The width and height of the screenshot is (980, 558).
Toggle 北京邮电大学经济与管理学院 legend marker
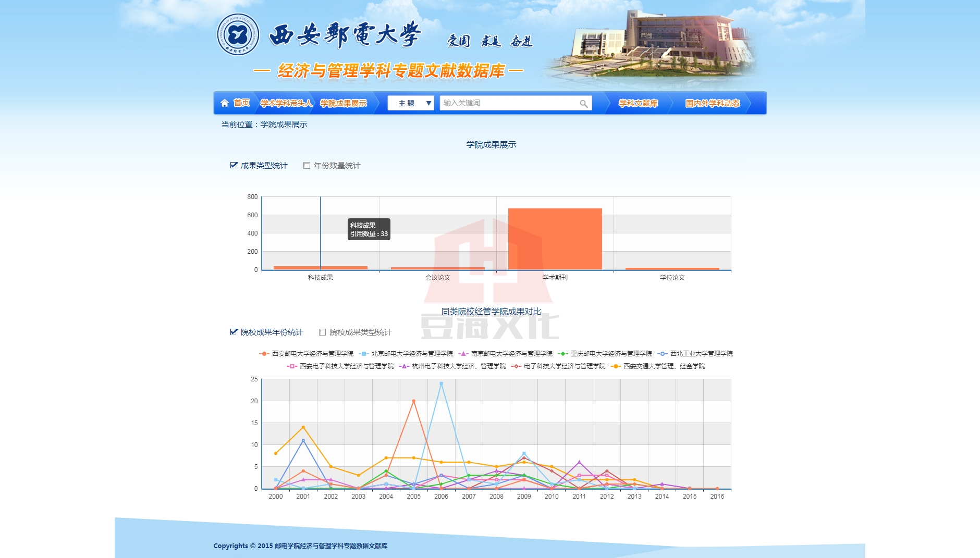coord(363,354)
